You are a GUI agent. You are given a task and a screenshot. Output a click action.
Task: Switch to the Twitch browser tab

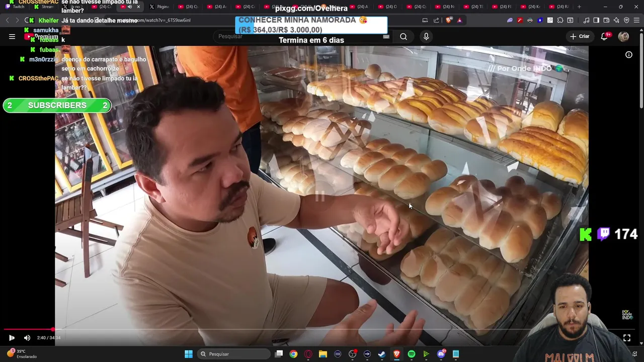click(15, 7)
